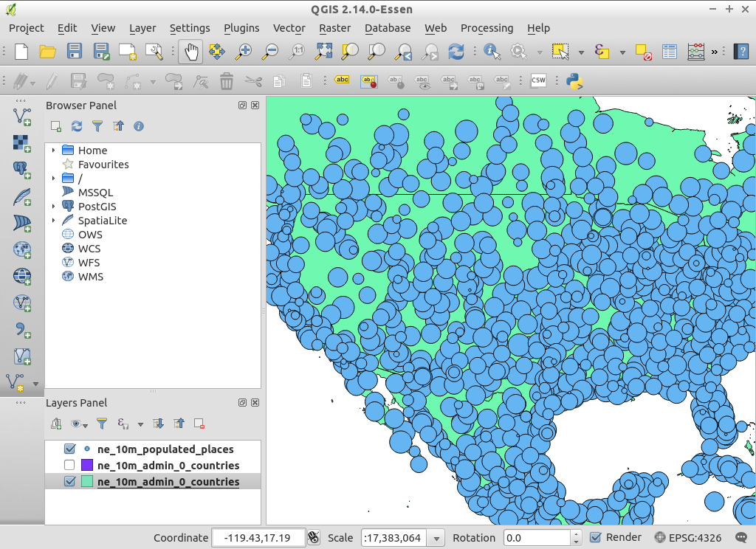The width and height of the screenshot is (756, 549).
Task: Open the Project menu
Action: [27, 28]
